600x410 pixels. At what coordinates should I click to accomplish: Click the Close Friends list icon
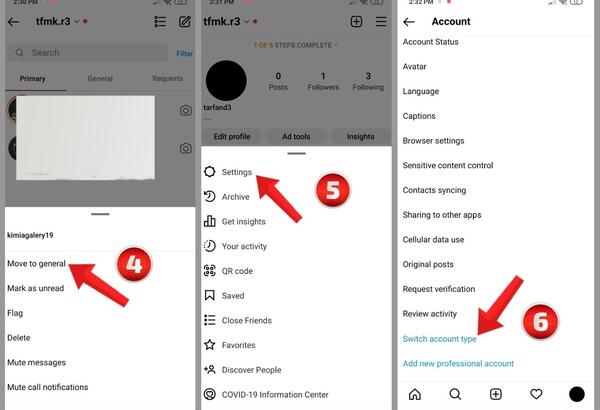pyautogui.click(x=210, y=320)
